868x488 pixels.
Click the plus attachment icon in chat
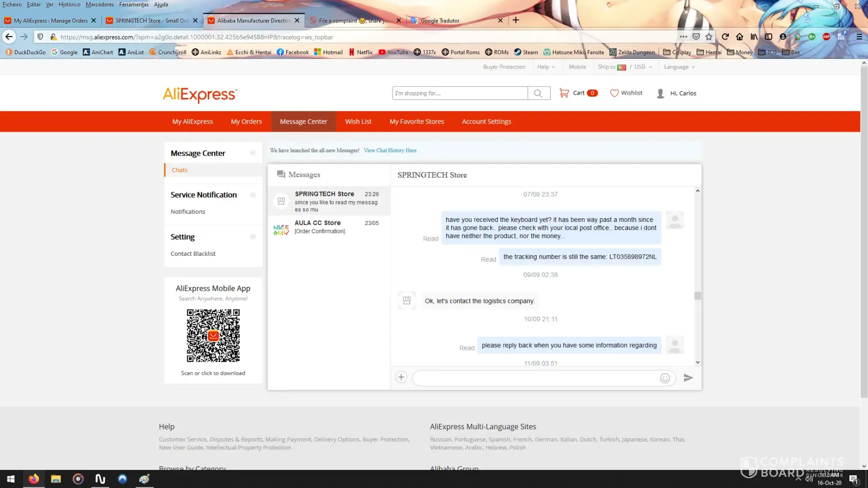tap(401, 377)
